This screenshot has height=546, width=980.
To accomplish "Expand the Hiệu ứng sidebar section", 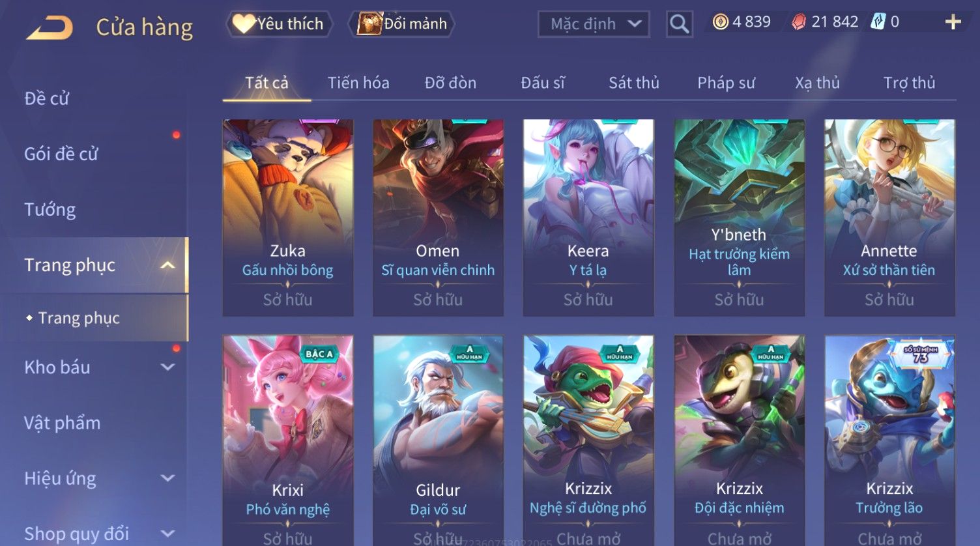I will pyautogui.click(x=167, y=478).
